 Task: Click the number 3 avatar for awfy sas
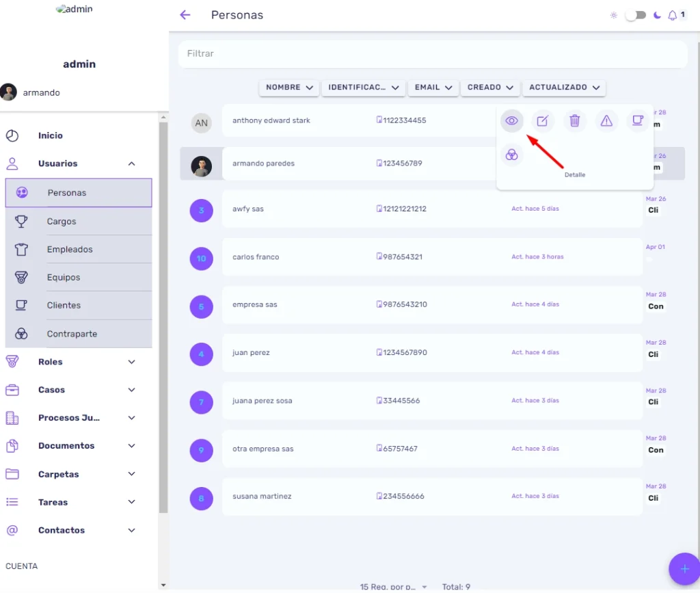point(202,210)
